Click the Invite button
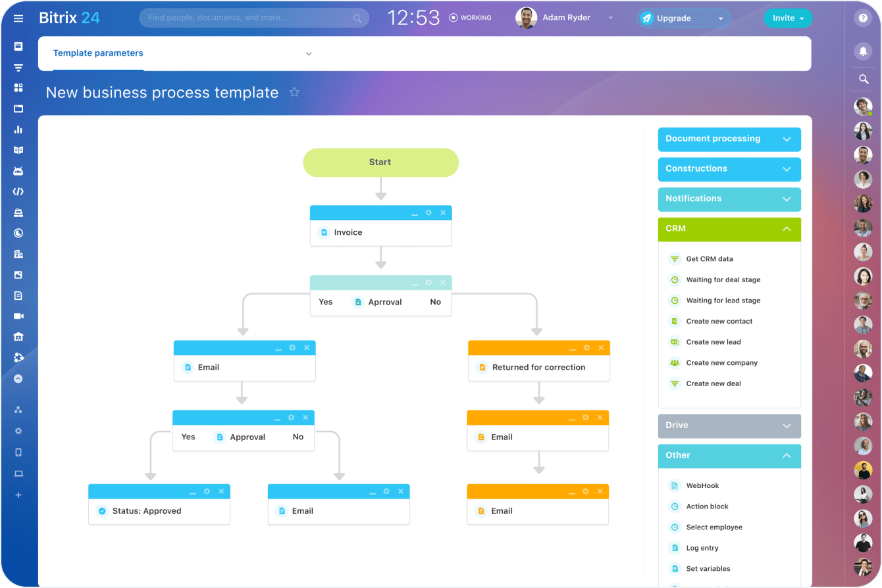 point(787,18)
